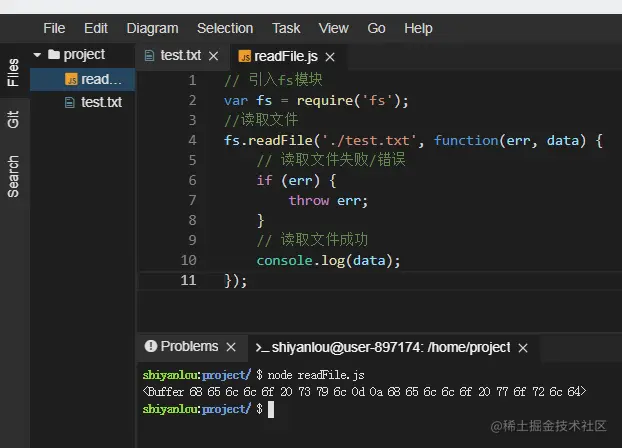Select the project folder in explorer
The width and height of the screenshot is (622, 448).
click(x=84, y=54)
